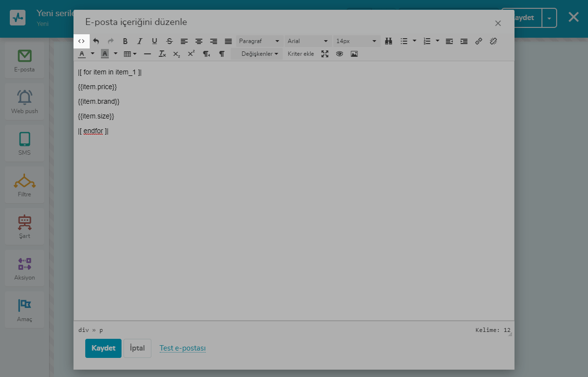Click the {{item.size}} line in editor
Viewport: 588px width, 377px height.
point(96,116)
